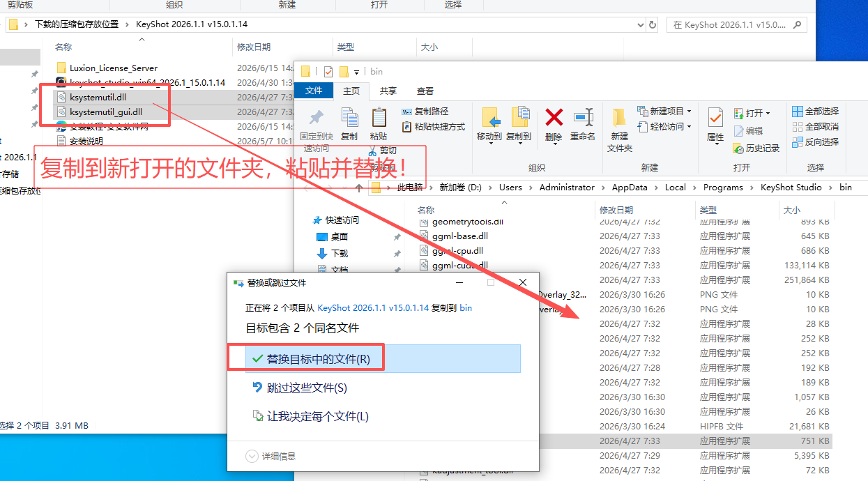Sort by Type (类型) column in back window

coord(346,47)
